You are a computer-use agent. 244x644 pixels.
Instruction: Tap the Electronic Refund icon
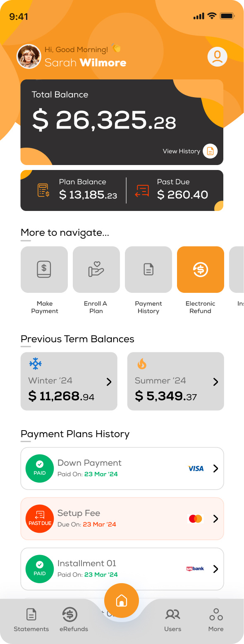point(201,269)
